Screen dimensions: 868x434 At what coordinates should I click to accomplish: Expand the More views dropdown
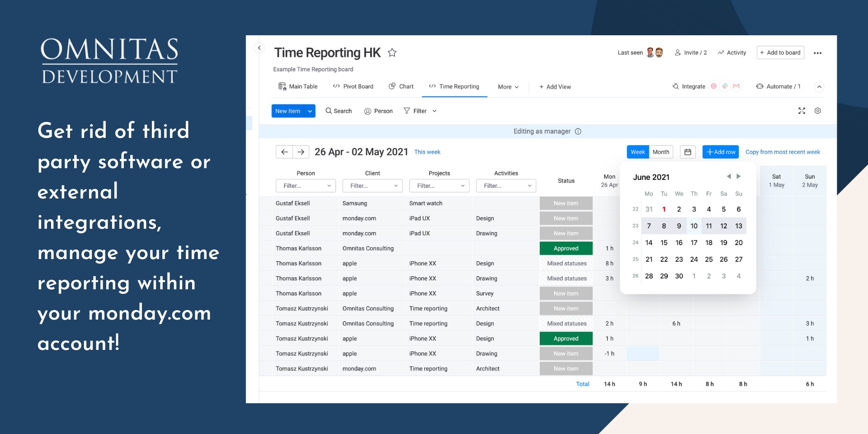(508, 87)
